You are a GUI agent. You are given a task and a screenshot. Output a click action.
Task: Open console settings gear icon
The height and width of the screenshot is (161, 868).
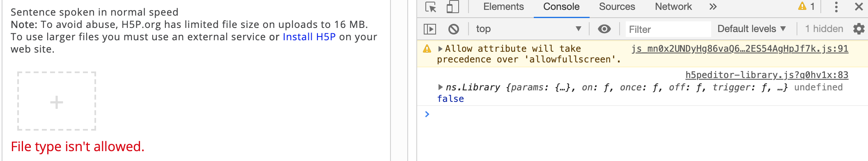coord(859,29)
